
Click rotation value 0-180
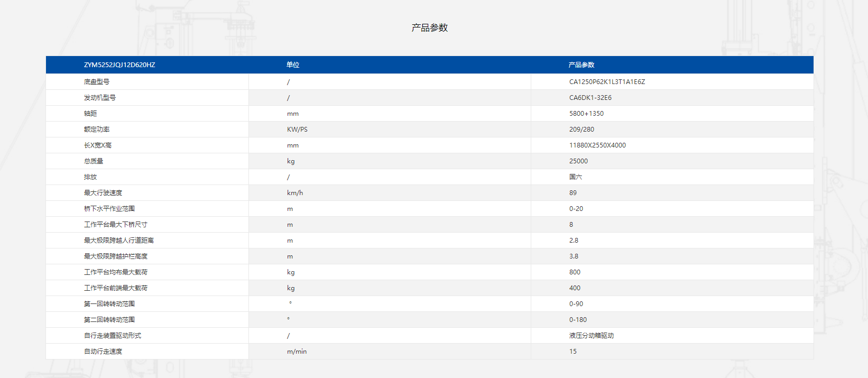click(x=578, y=320)
